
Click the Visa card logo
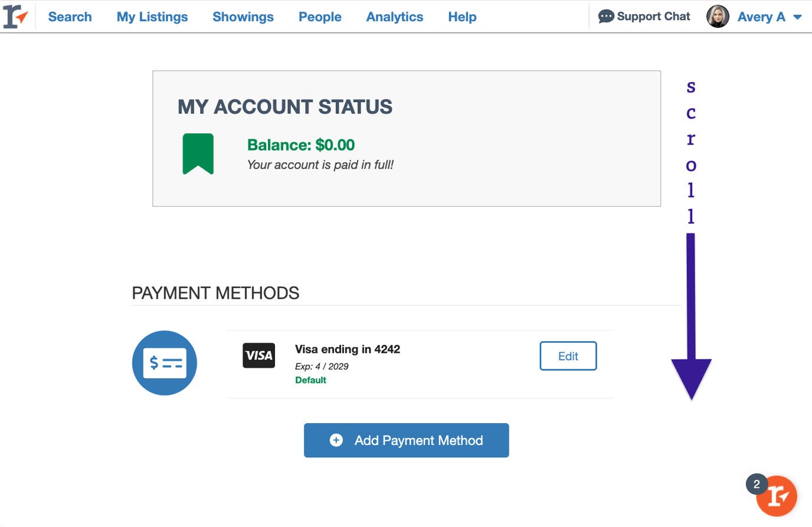point(258,355)
